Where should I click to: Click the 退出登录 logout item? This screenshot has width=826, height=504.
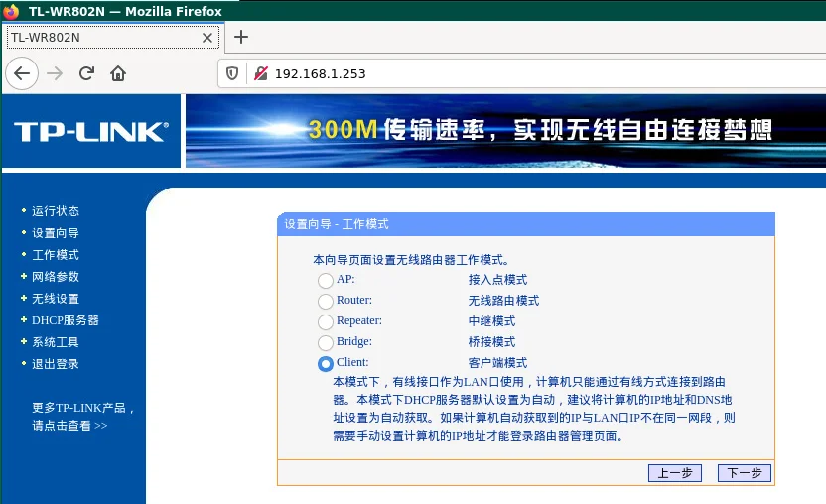point(55,364)
